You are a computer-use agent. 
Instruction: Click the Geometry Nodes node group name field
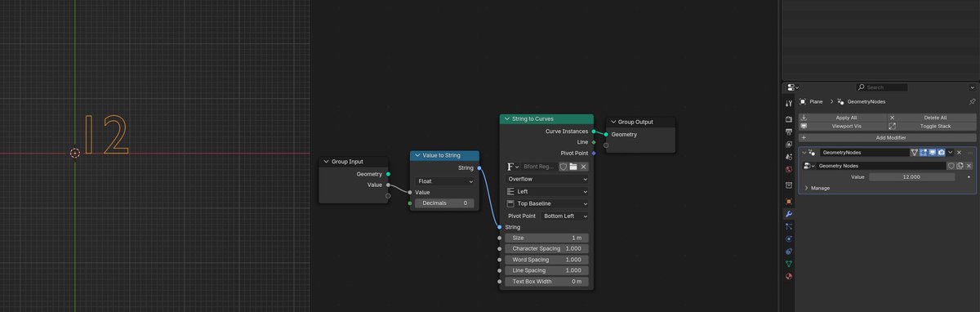click(881, 166)
